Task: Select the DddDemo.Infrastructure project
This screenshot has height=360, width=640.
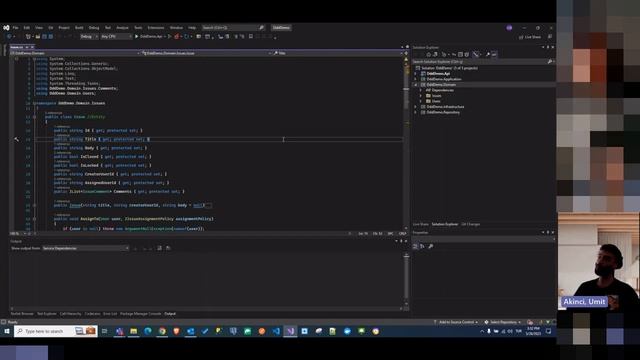Action: point(445,107)
